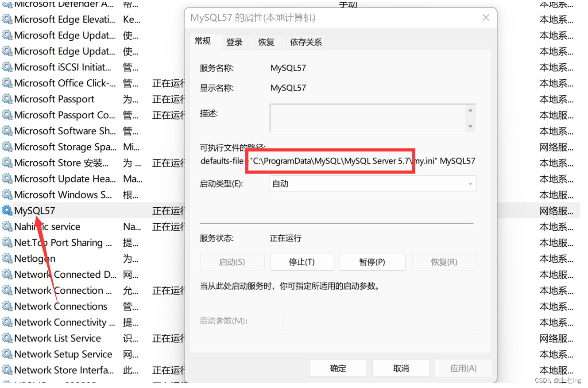Click gear icon beside Network Store Interfa...

7,370
